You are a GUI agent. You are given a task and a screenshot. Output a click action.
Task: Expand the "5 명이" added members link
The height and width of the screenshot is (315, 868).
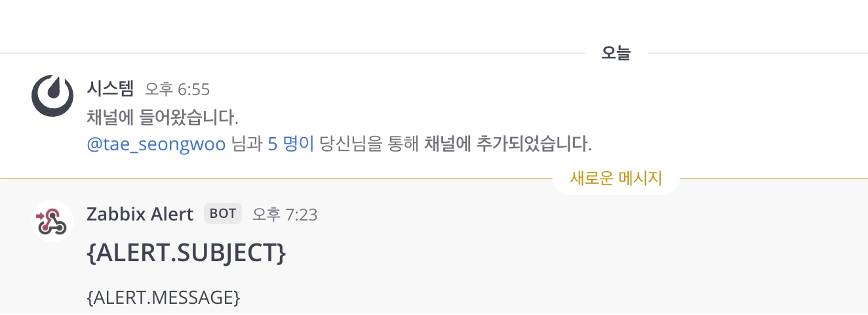(x=290, y=143)
